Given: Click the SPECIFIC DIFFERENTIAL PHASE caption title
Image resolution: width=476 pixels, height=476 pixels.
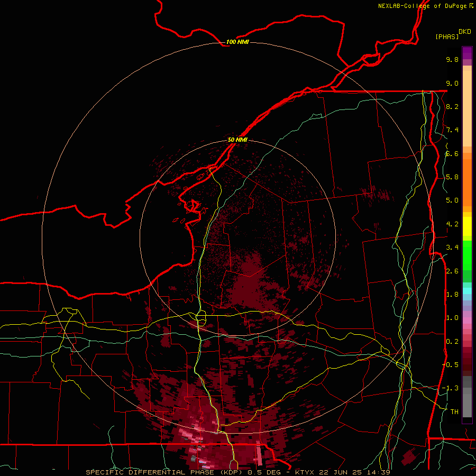Looking at the screenshot, I should point(150,472).
